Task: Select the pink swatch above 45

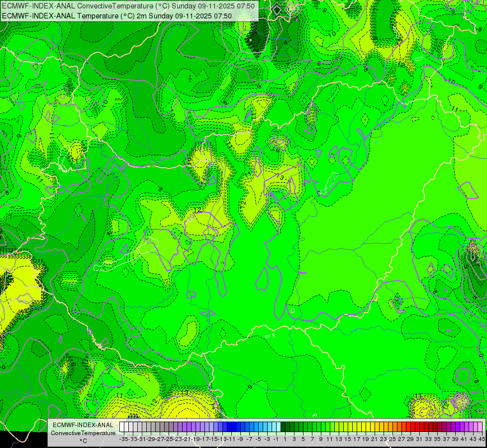Action: [x=480, y=427]
